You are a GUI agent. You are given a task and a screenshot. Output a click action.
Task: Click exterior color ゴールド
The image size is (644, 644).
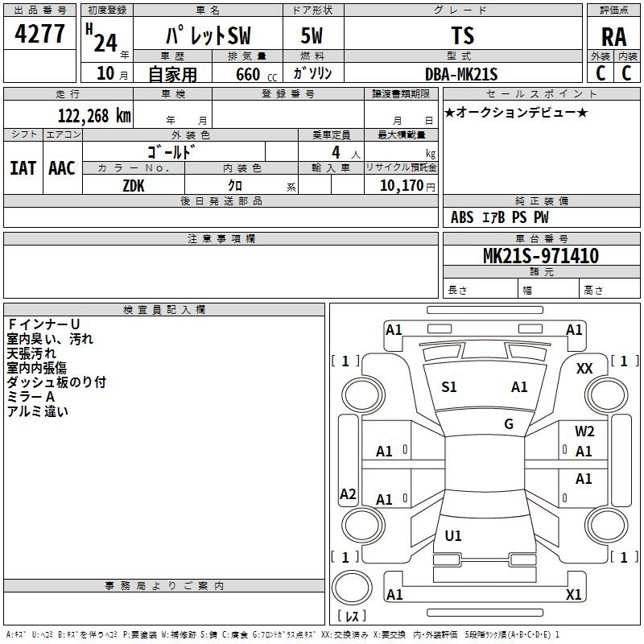(171, 152)
